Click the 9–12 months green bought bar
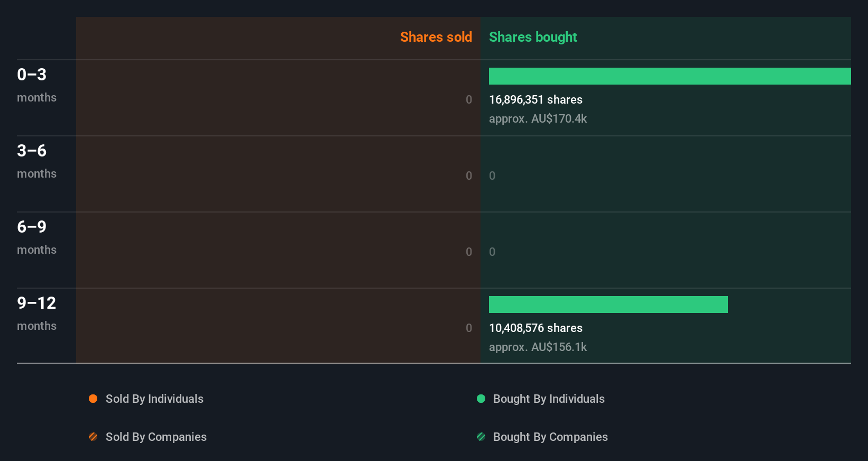This screenshot has width=868, height=461. (x=608, y=305)
